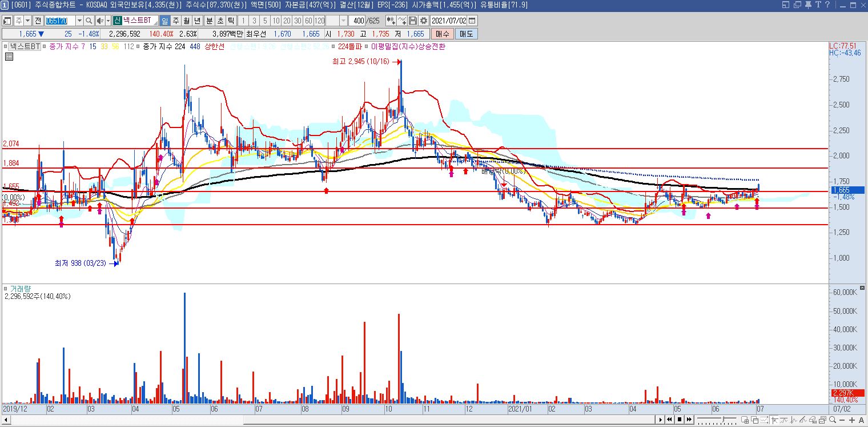Click the stock code input field 065170
This screenshot has width=868, height=427.
click(x=60, y=21)
